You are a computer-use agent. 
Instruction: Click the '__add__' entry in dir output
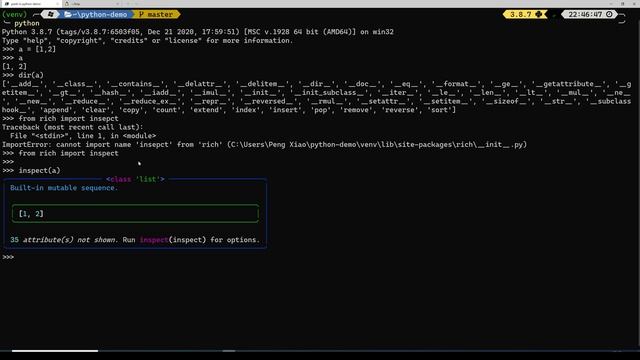(25, 84)
